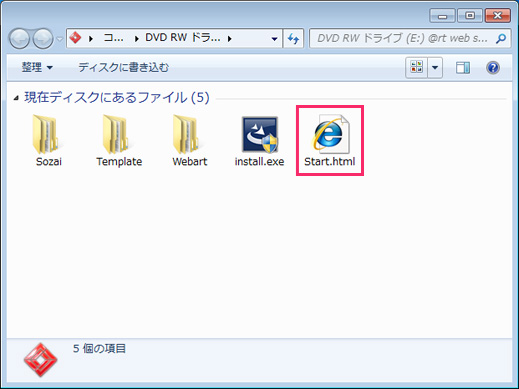
Task: Open the Sozai folder icon
Action: 47,134
